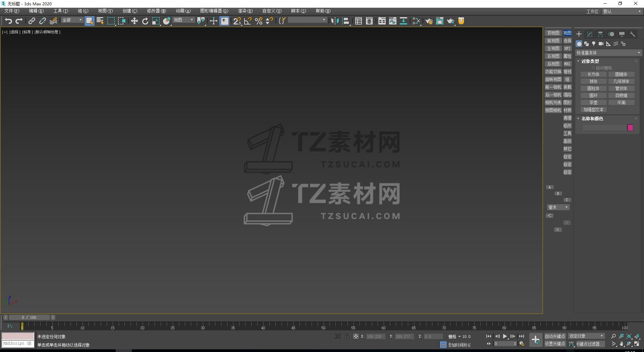Screen dimensions: 644x352
Task: Collapse the 对象类型 rollout
Action: coord(590,61)
